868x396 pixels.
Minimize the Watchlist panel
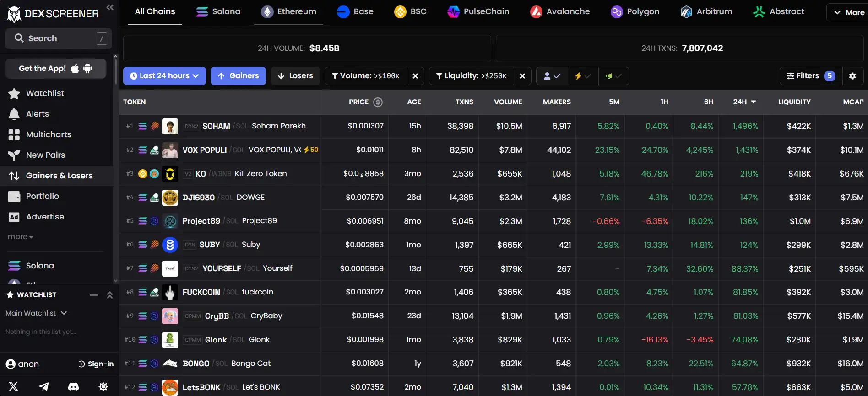(x=94, y=295)
